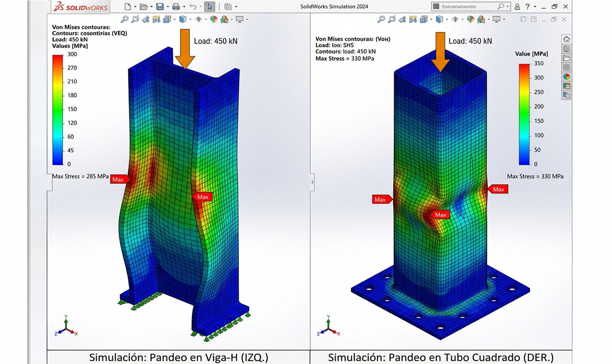Screen dimensions: 612x364
Task: Expand the New document dropdown arrow
Action: click(135, 7)
